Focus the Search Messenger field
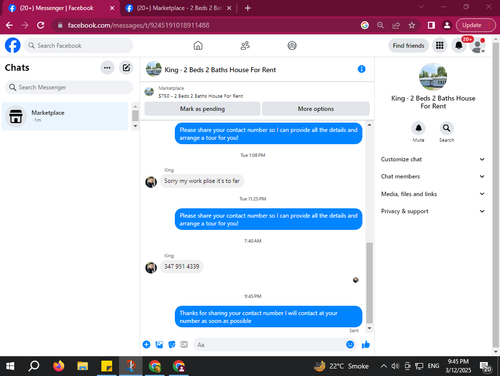 pos(69,87)
